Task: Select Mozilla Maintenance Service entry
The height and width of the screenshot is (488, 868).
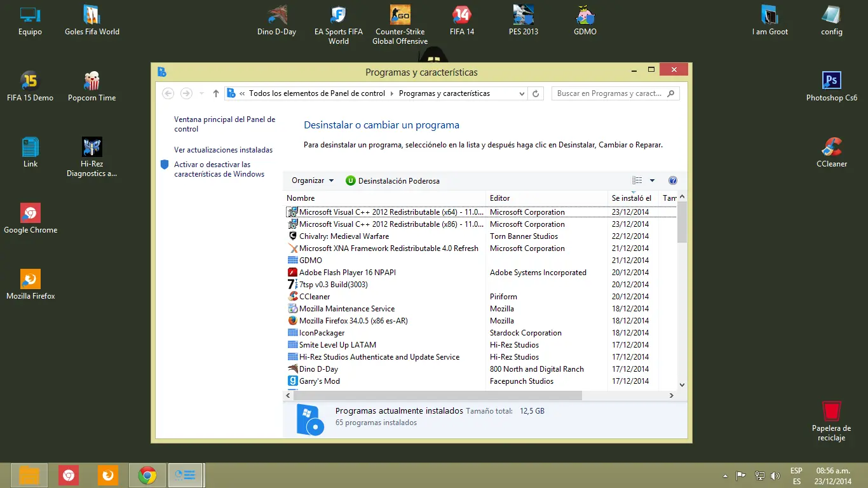Action: coord(480,308)
